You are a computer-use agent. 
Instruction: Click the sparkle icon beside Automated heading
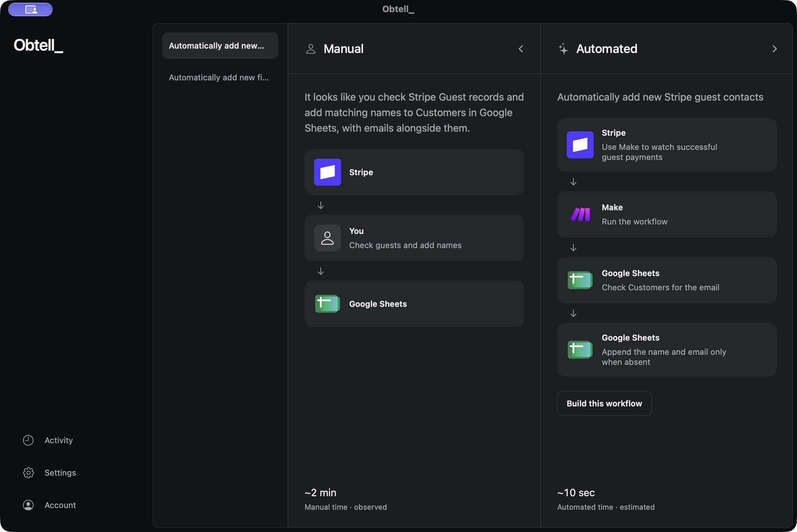pos(563,49)
